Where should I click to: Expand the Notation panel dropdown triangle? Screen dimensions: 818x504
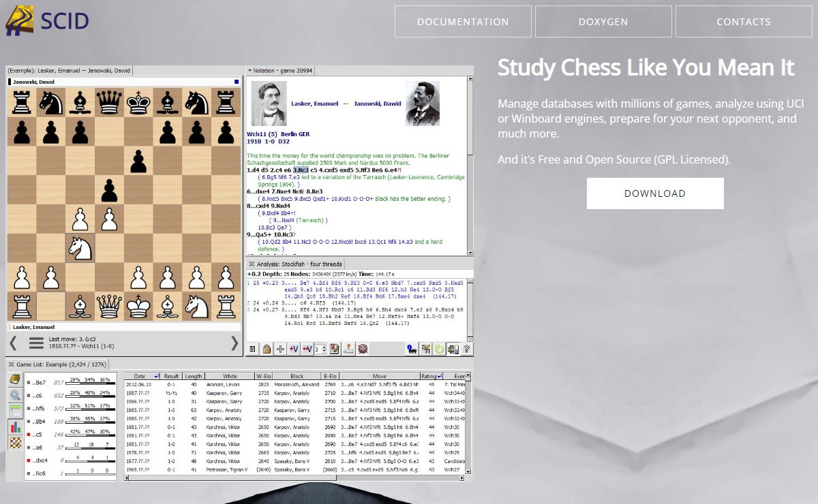coord(250,70)
